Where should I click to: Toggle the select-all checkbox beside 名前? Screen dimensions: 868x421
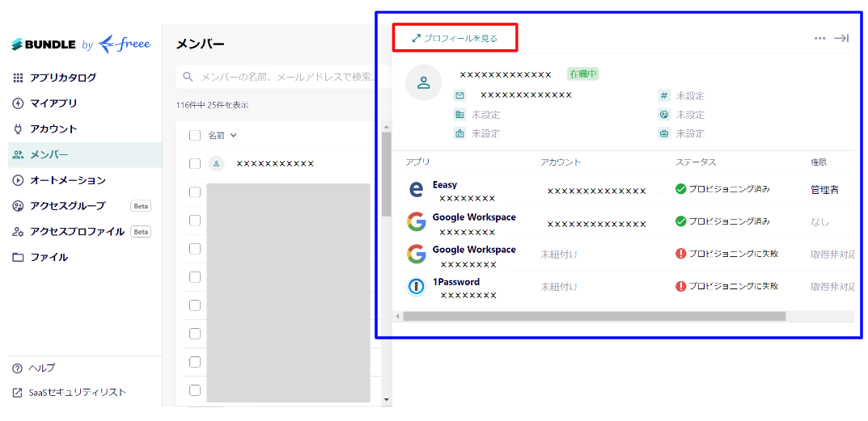click(x=195, y=135)
